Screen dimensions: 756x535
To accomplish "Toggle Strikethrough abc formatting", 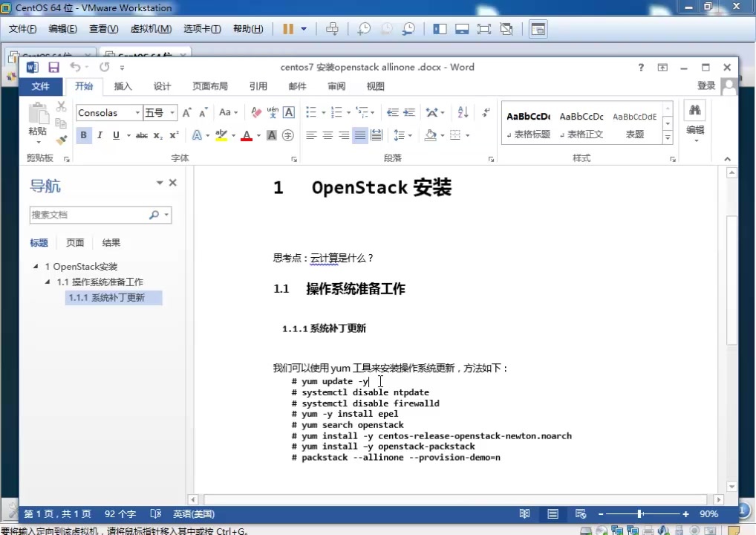I will pos(141,135).
